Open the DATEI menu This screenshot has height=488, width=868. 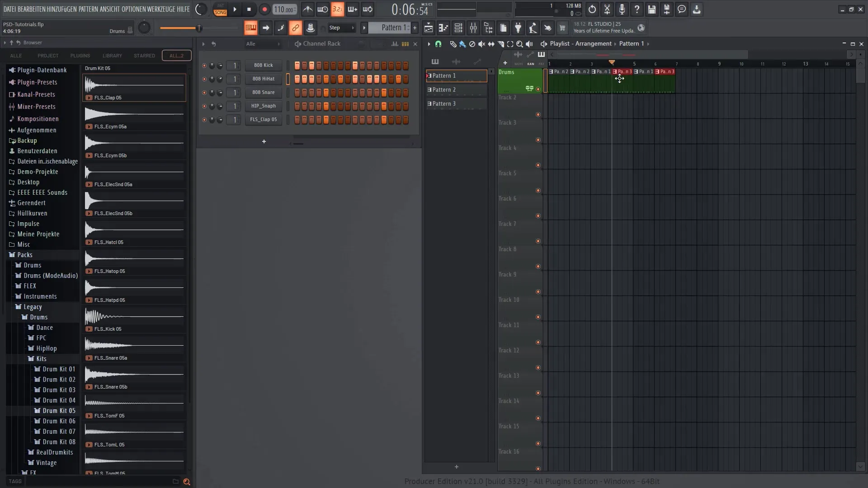point(9,9)
